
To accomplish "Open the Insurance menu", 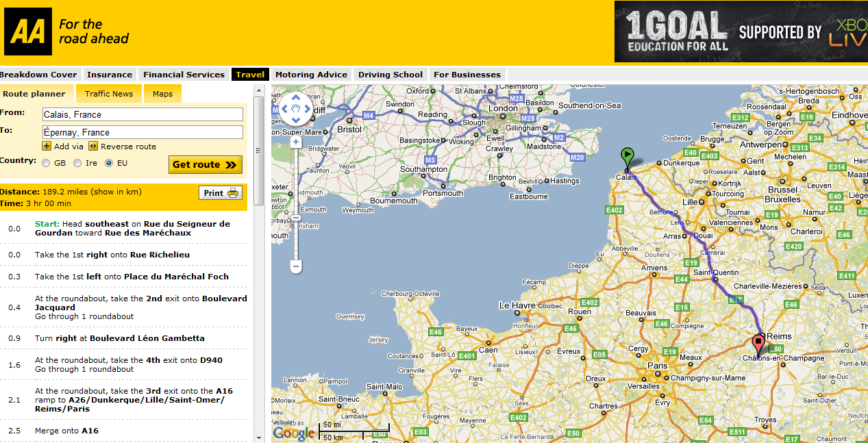I will (110, 75).
